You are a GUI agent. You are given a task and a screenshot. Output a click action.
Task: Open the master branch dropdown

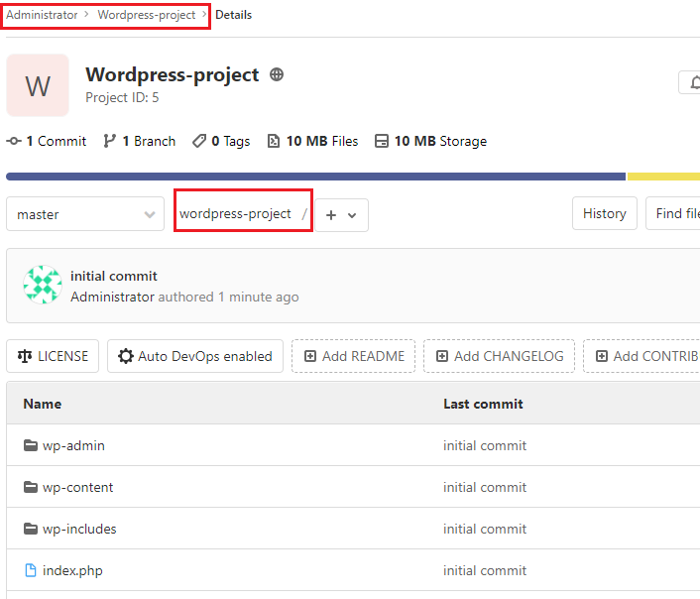point(85,214)
